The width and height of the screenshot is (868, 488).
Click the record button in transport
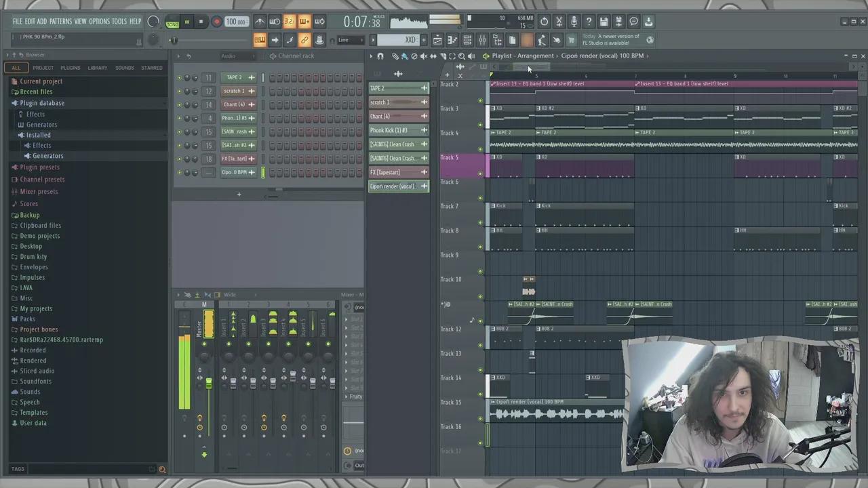(x=216, y=22)
